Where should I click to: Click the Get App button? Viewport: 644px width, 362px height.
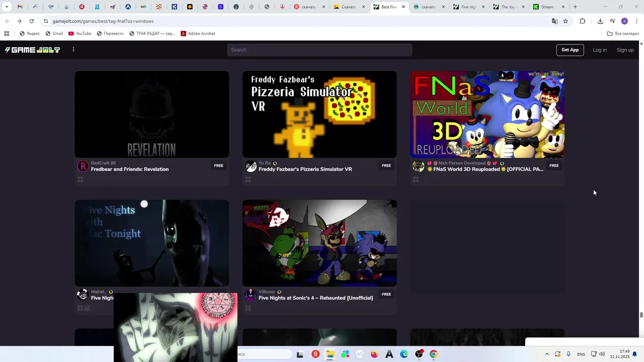pyautogui.click(x=570, y=50)
